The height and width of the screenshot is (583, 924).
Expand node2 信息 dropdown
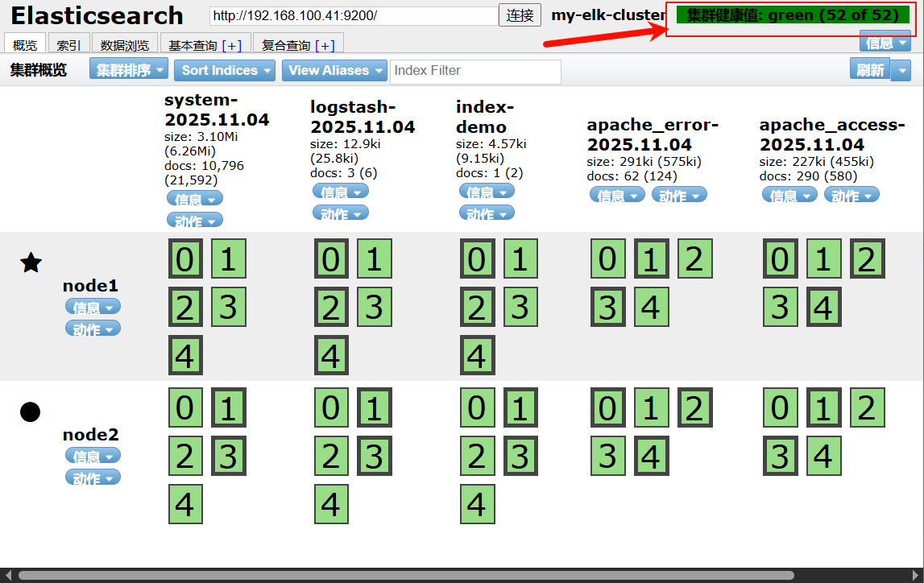[93, 456]
